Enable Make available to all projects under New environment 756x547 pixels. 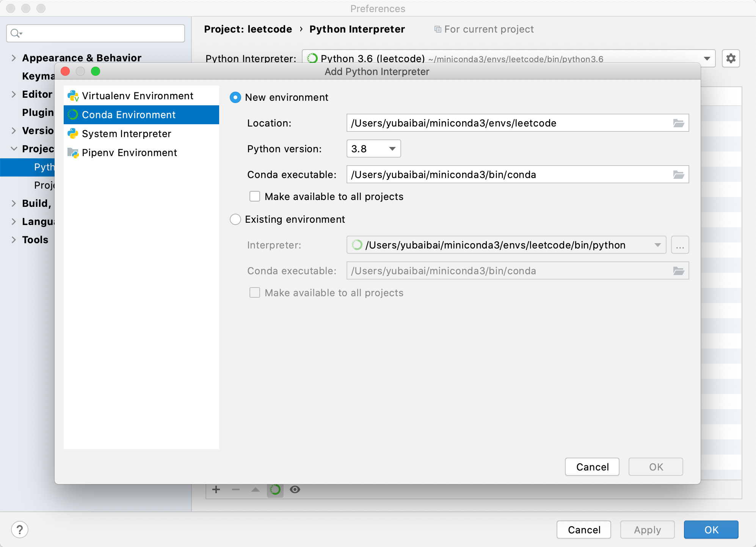tap(255, 196)
